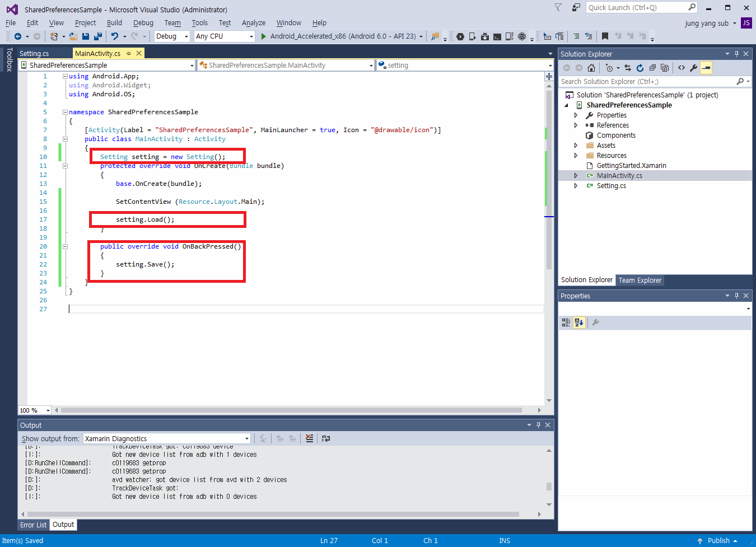756x547 pixels.
Task: Toggle Preview Selected Items button
Action: [x=706, y=68]
